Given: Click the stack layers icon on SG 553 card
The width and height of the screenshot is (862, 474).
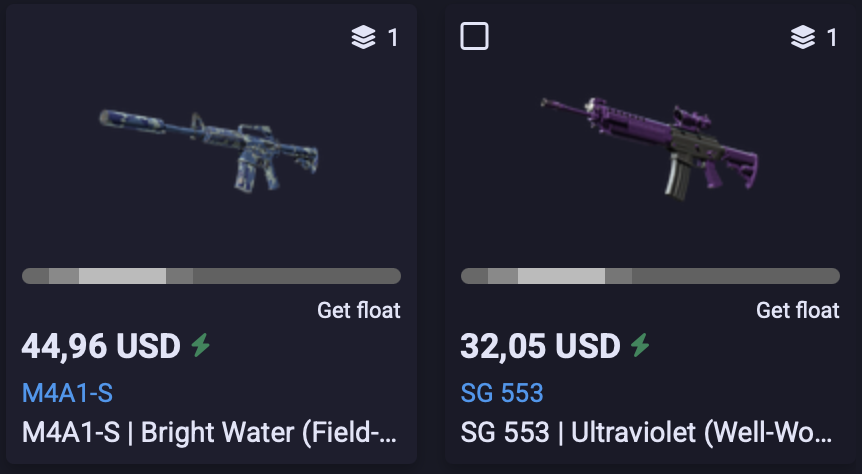Looking at the screenshot, I should [x=803, y=37].
